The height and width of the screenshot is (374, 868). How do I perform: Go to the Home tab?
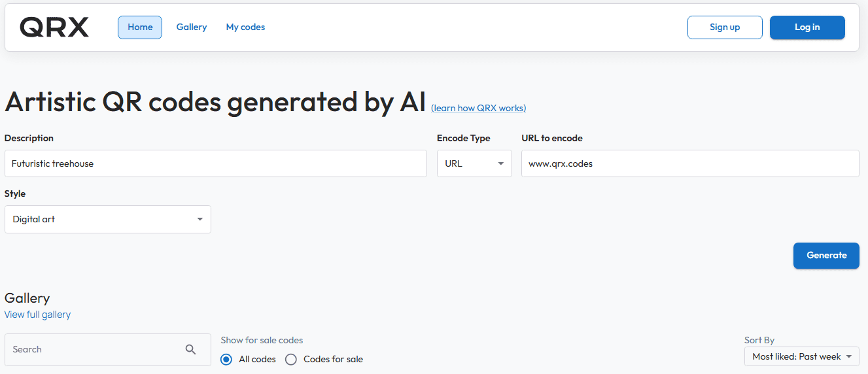pos(140,27)
